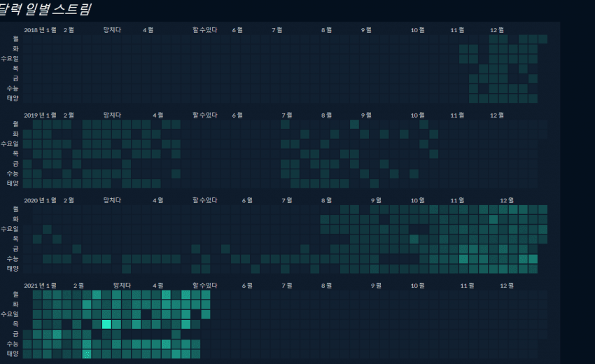Click the '금' row label of 2020

click(15, 248)
